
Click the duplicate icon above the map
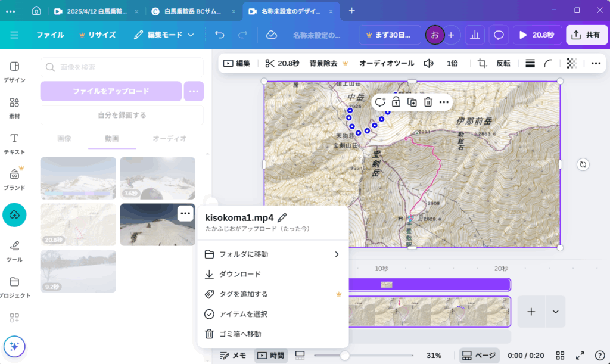point(412,102)
